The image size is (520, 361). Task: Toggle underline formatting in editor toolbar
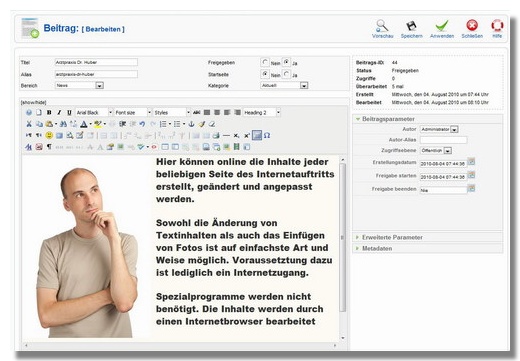pos(69,112)
